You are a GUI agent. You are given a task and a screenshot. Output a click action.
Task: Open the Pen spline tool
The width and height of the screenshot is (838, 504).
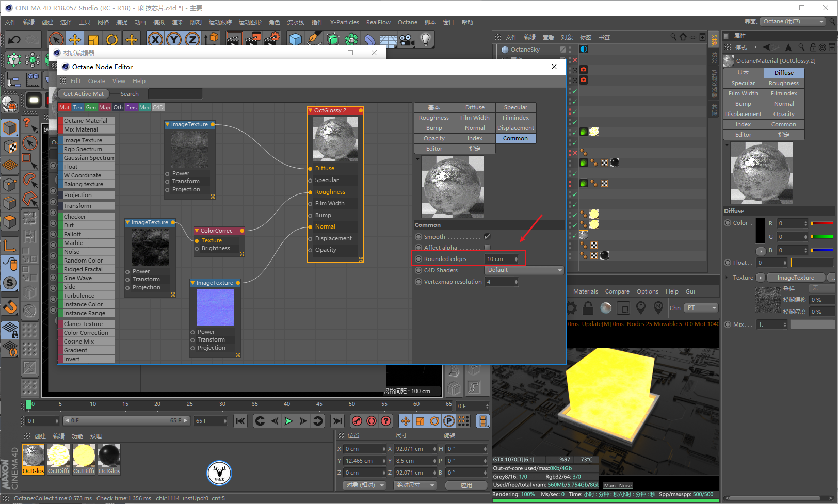tap(314, 40)
